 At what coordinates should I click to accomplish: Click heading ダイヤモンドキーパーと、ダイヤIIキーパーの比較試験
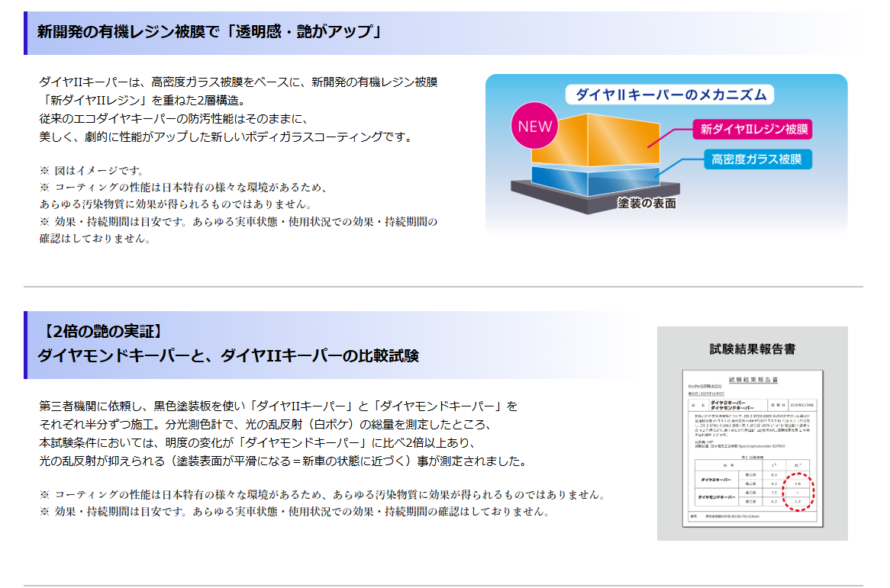(227, 355)
